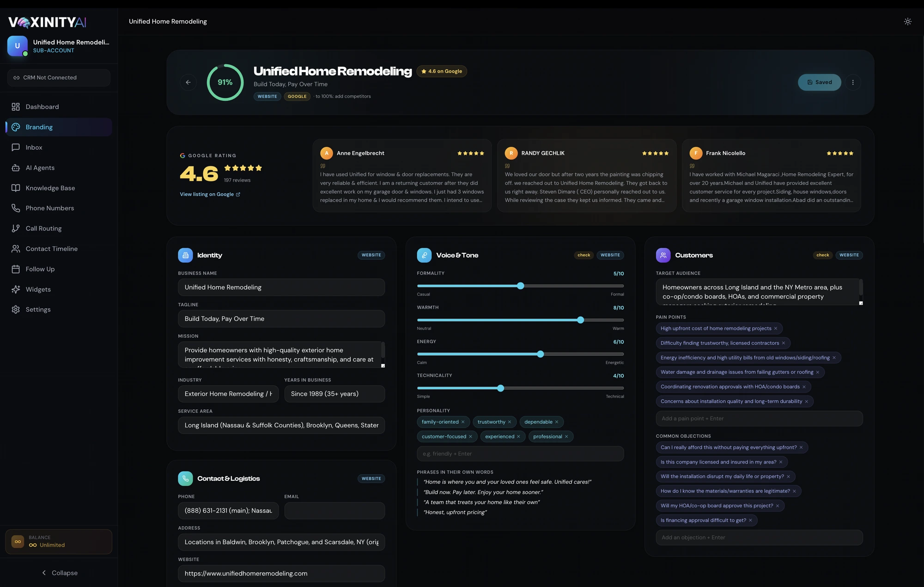Toggle the light/dark theme sun icon
Viewport: 924px width, 587px height.
coord(907,22)
